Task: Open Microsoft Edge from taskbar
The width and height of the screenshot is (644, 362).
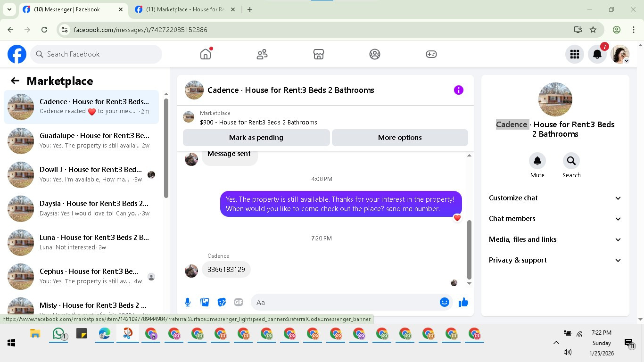Action: 104,334
